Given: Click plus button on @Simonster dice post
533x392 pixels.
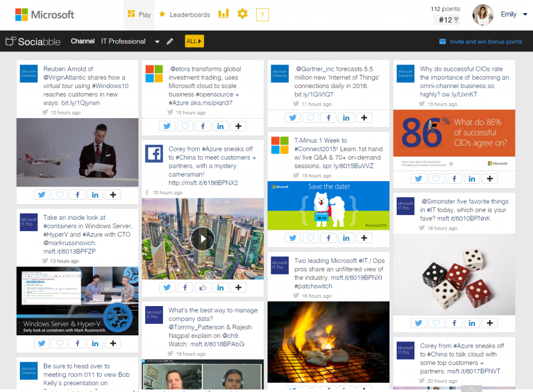Looking at the screenshot, I should [490, 323].
